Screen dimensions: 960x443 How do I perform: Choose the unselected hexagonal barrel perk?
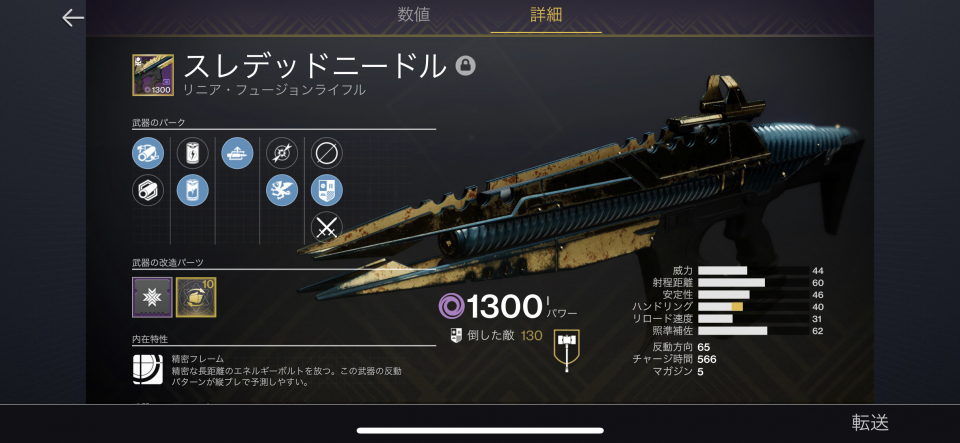tap(148, 190)
